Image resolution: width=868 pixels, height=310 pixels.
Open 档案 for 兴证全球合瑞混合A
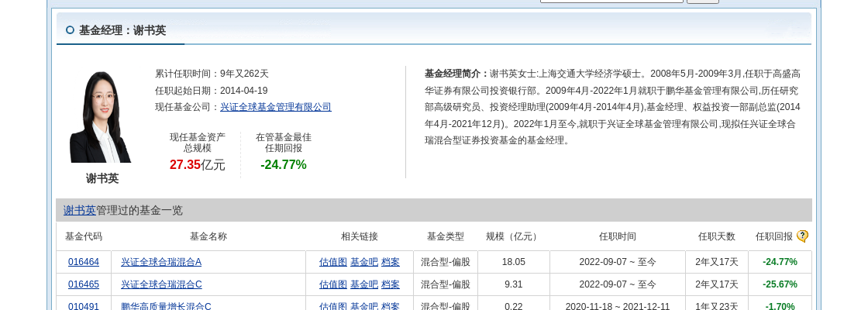point(391,262)
